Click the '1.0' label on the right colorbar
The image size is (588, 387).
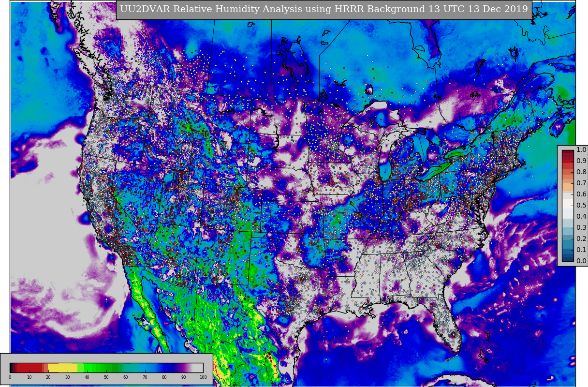[581, 150]
